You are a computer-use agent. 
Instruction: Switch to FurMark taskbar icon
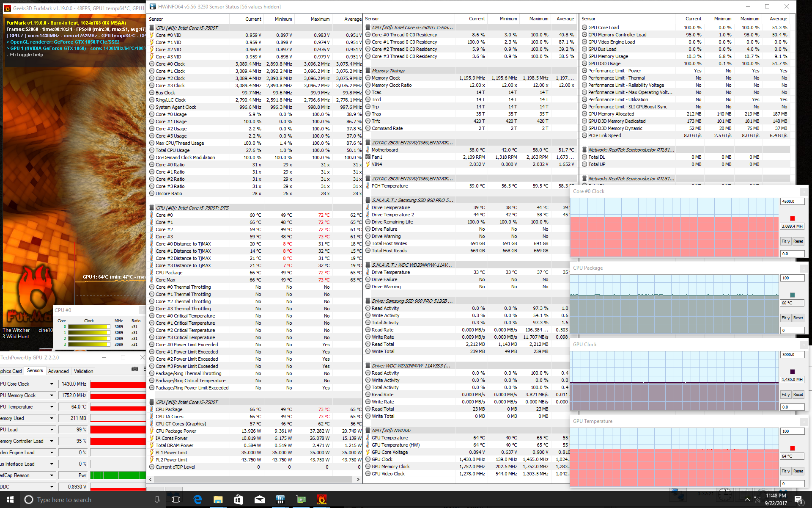[321, 500]
